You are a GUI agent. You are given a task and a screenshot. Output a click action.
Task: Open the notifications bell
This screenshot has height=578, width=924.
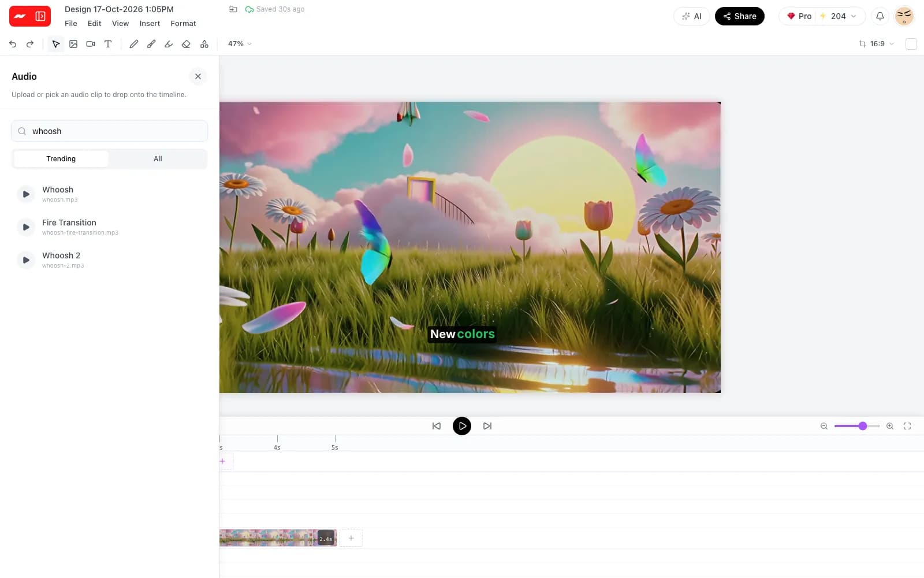(x=880, y=16)
